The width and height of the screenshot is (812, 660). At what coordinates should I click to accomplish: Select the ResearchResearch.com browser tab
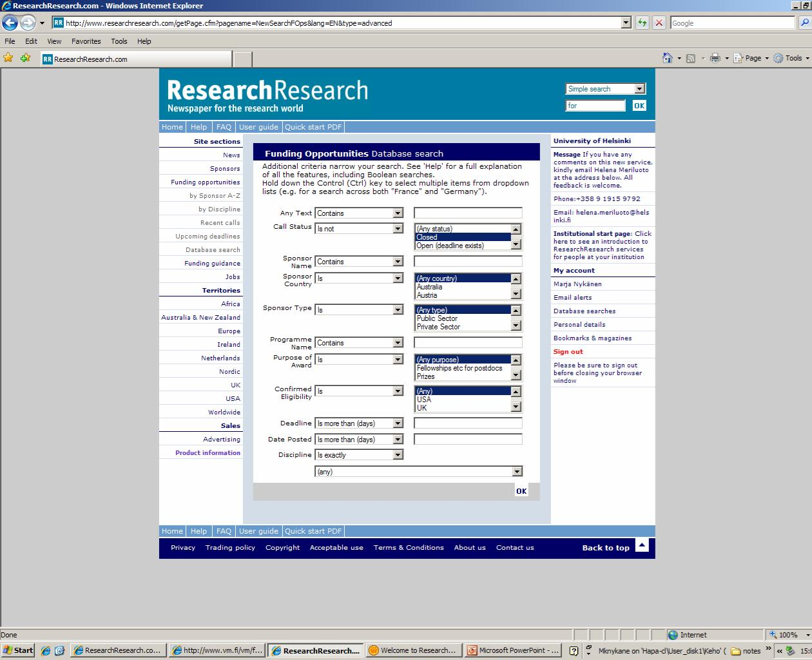tap(136, 59)
